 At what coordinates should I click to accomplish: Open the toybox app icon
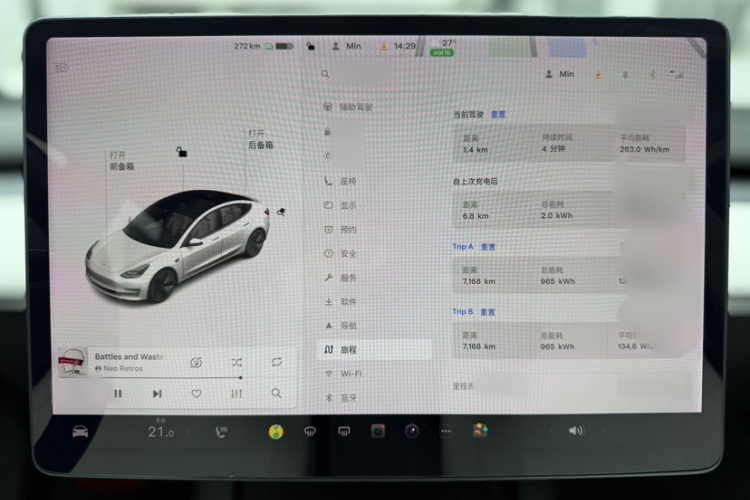tap(480, 431)
